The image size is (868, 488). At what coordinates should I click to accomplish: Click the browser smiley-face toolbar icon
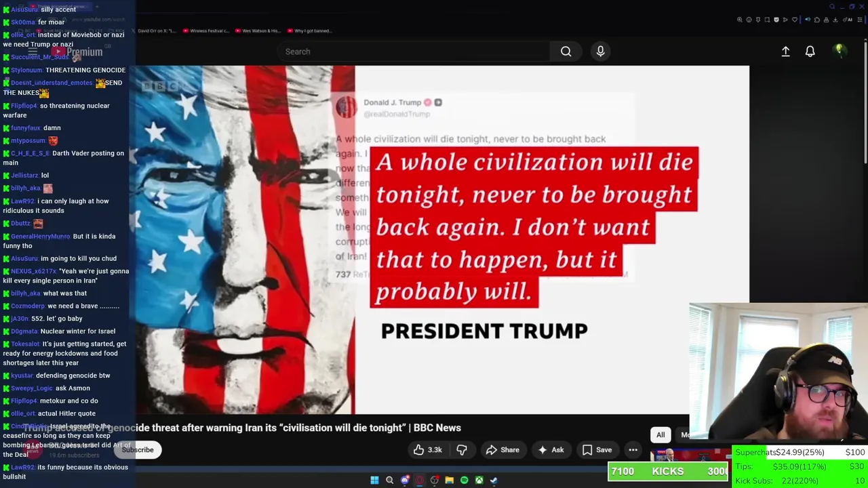click(x=749, y=20)
